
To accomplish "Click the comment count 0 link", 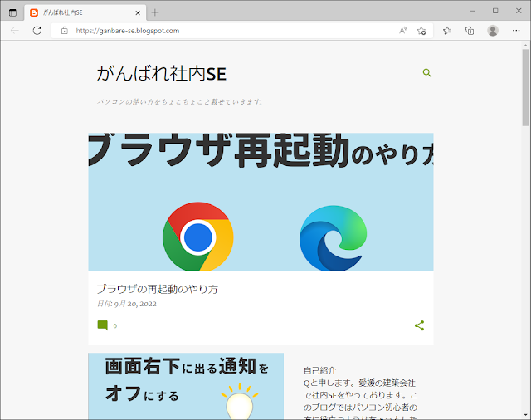I will [x=115, y=326].
